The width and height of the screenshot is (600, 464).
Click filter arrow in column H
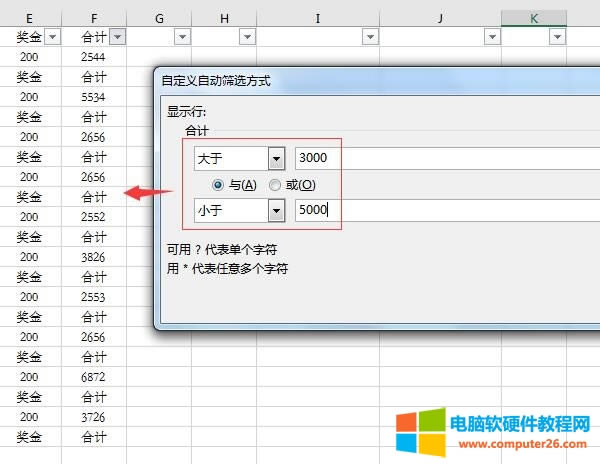(x=247, y=37)
